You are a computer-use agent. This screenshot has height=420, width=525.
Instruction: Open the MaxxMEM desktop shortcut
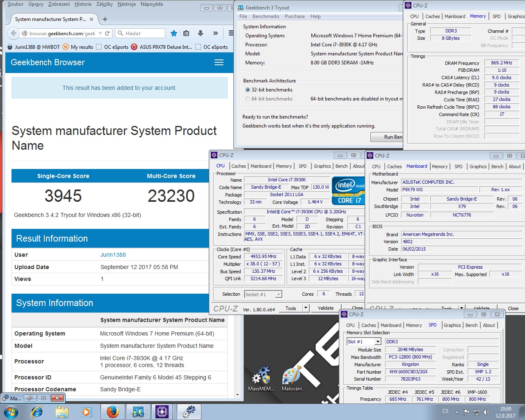pos(261,378)
